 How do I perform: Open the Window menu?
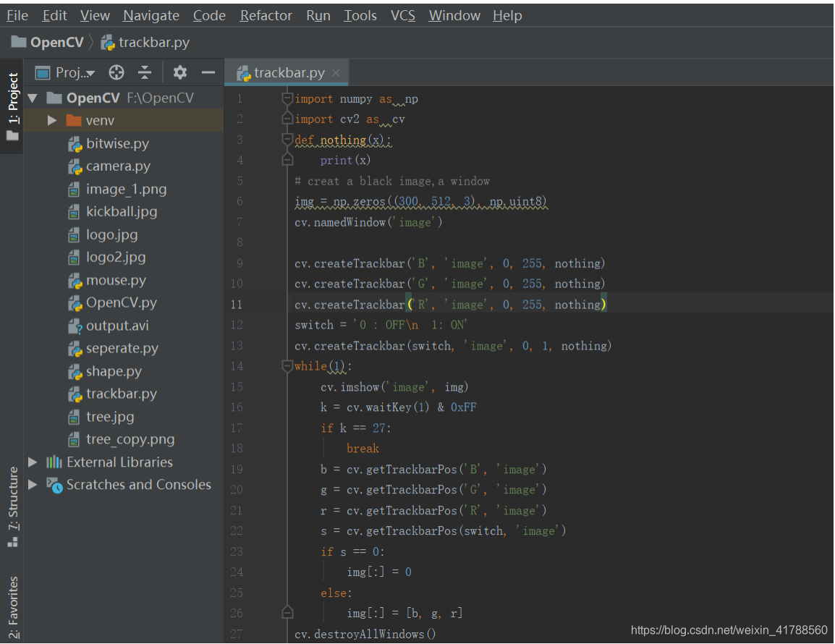pyautogui.click(x=454, y=15)
